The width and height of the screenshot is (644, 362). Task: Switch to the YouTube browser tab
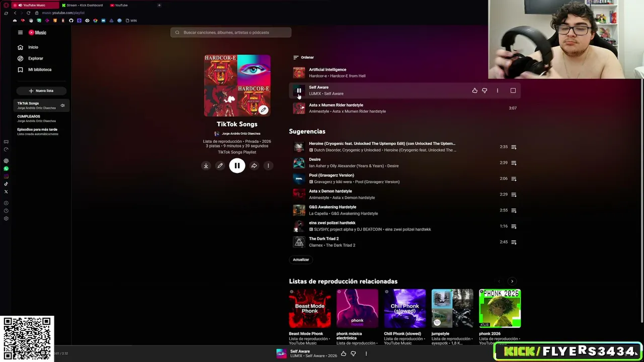121,5
